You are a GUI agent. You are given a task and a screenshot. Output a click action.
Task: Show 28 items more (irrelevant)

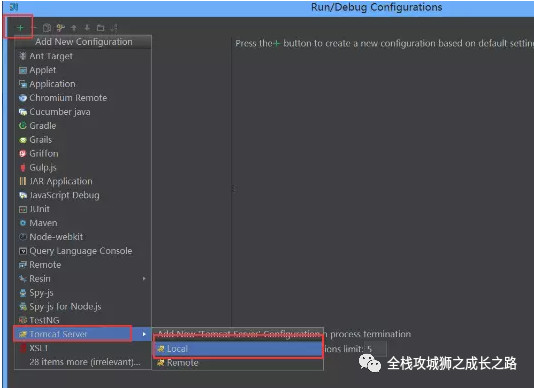tap(83, 362)
